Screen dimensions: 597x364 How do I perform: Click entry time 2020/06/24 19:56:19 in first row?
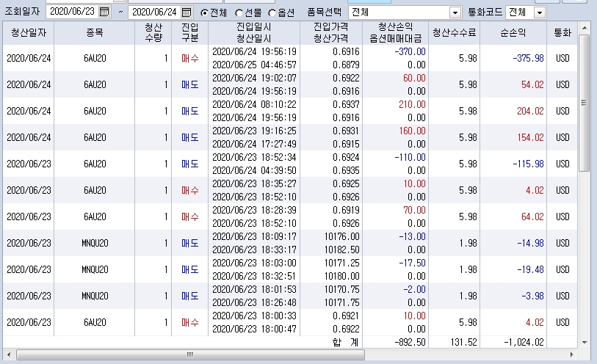[254, 51]
